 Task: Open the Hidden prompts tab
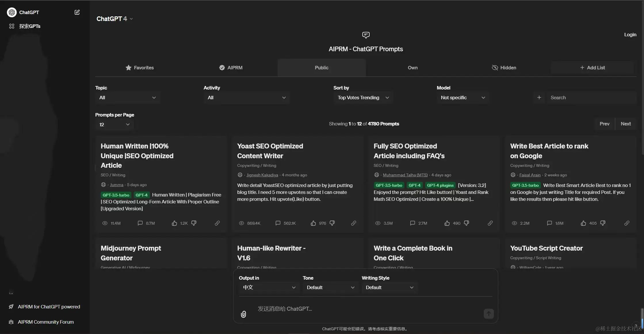tap(504, 68)
